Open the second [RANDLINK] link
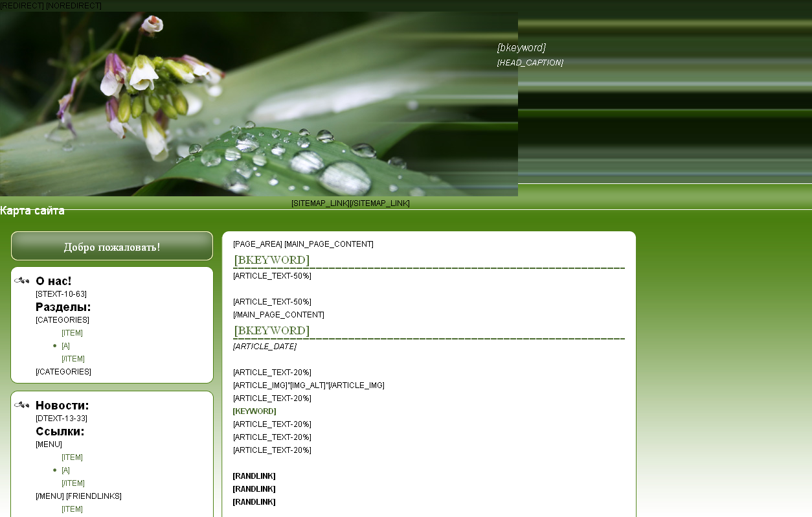The height and width of the screenshot is (517, 812). (x=254, y=489)
